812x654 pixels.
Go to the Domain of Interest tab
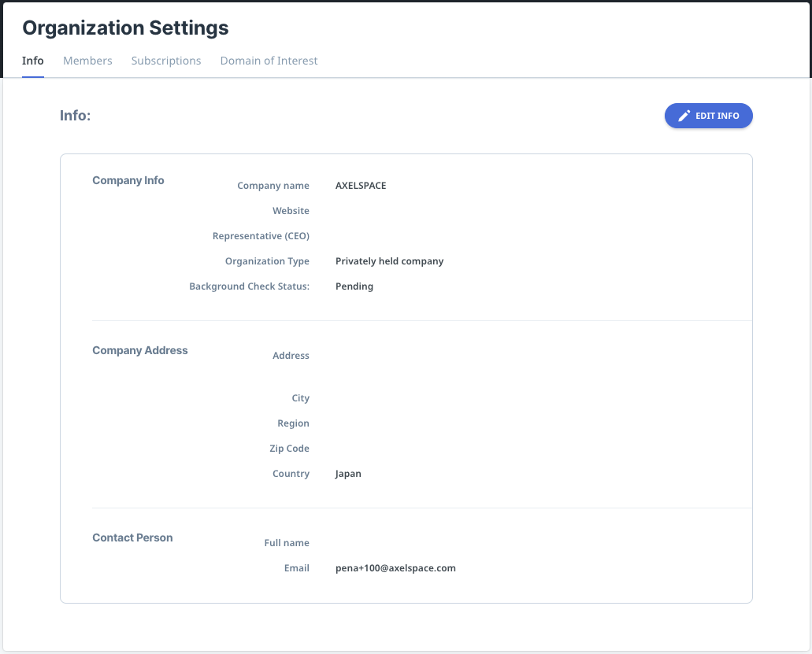(x=269, y=61)
